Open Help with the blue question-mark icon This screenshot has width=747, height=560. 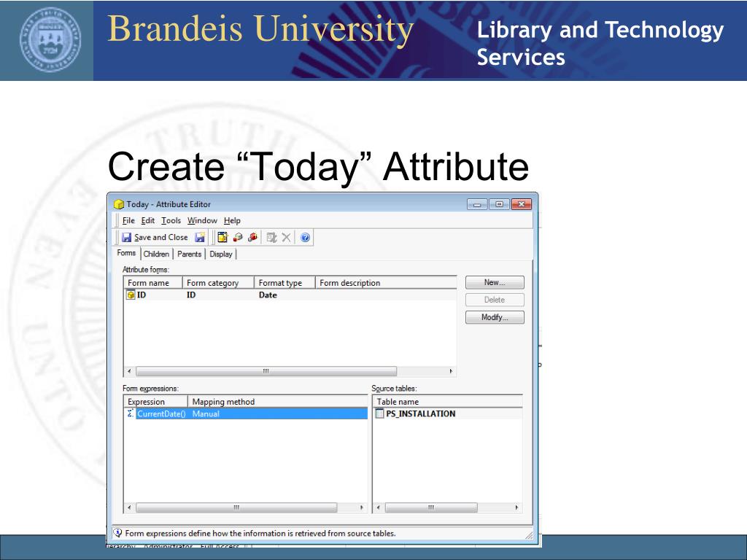click(306, 237)
